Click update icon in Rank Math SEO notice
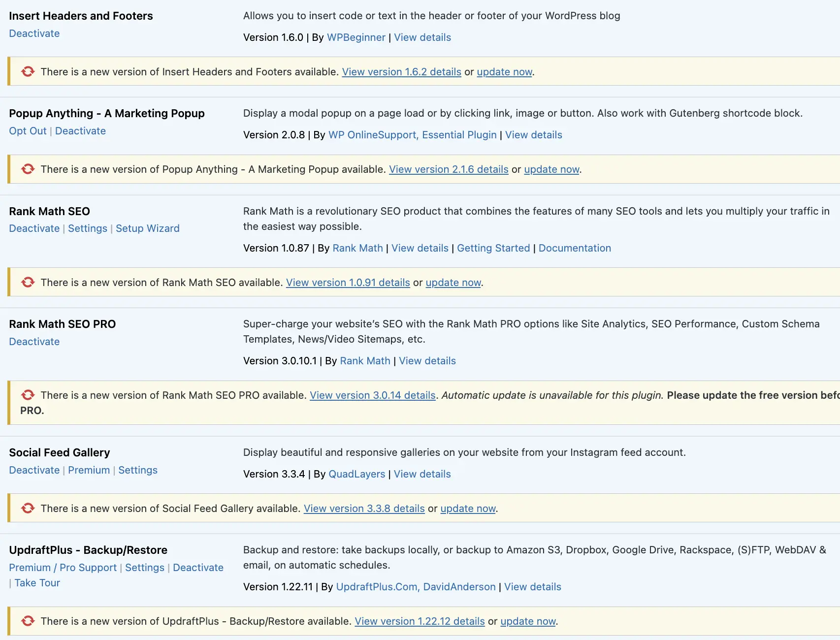 pyautogui.click(x=28, y=283)
